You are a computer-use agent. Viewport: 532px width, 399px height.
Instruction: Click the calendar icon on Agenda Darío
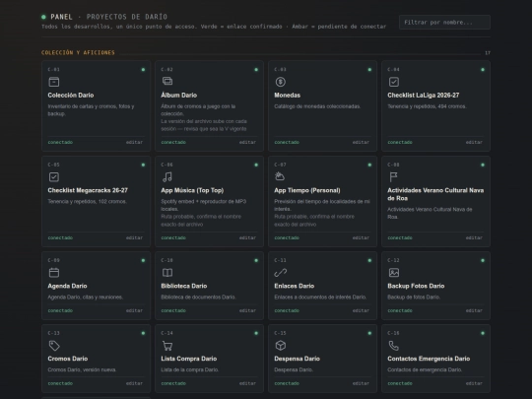[53, 273]
